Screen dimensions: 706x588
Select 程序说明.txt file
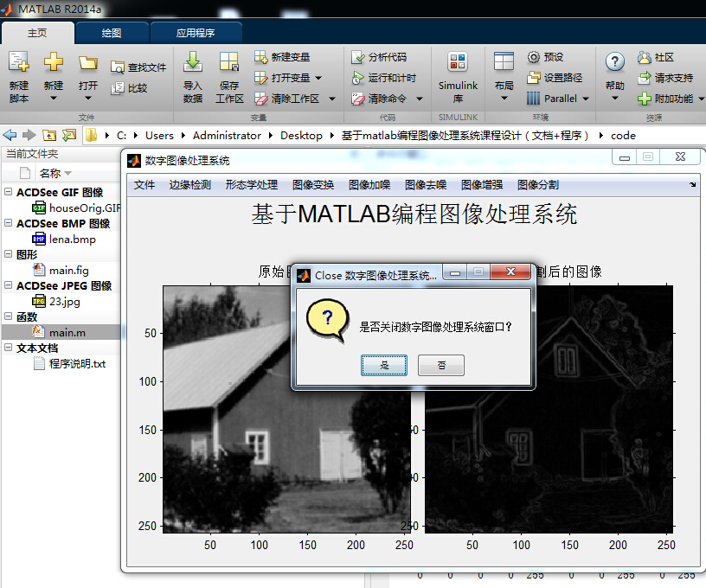coord(69,363)
